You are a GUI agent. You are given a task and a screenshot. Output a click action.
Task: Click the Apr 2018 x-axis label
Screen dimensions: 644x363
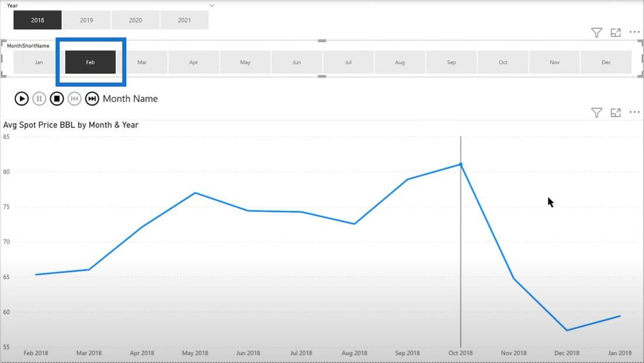142,352
